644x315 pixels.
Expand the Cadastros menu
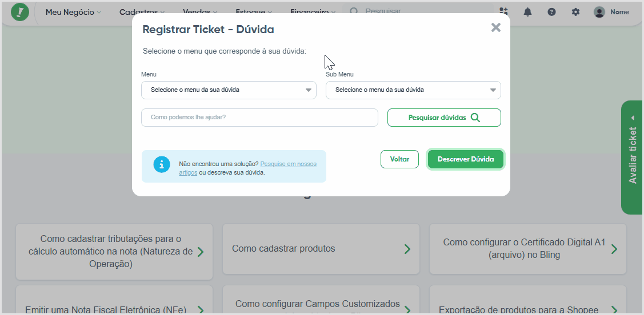(142, 13)
